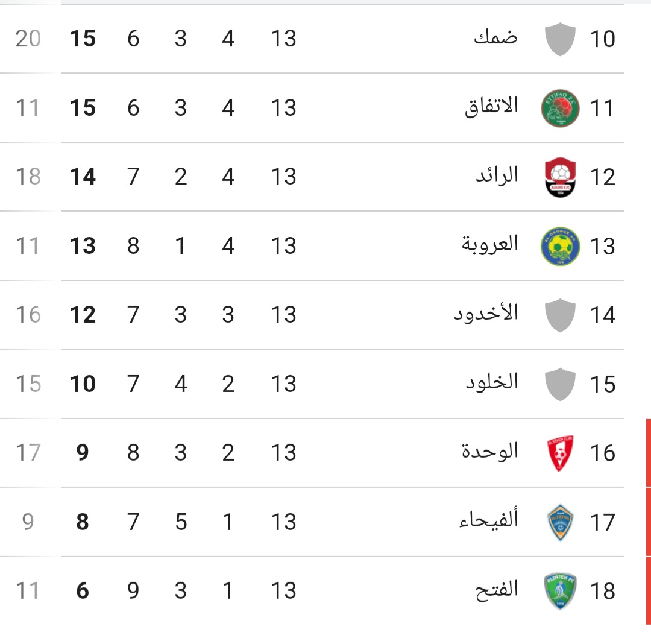Click rank number 15 of الخلود row
Viewport: 651px width, 644px height.
tap(602, 384)
